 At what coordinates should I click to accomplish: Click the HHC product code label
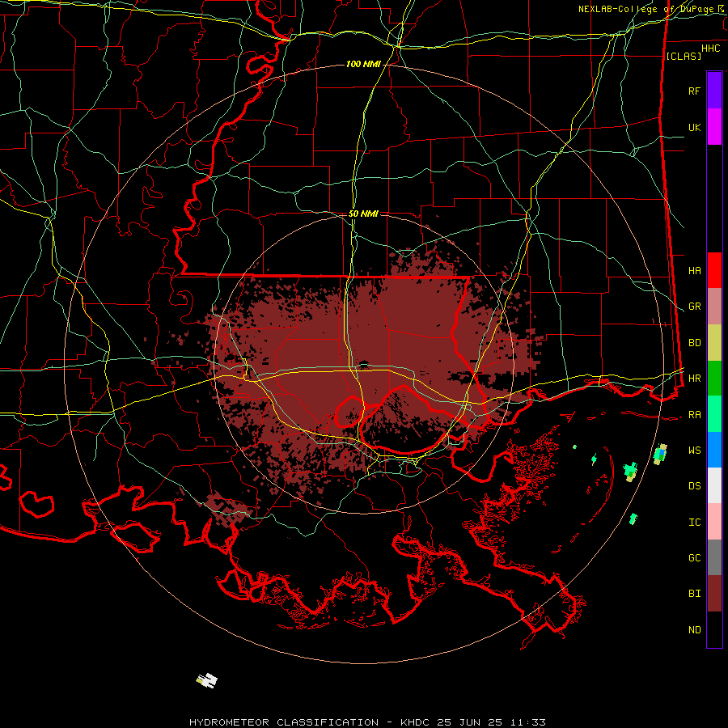710,49
